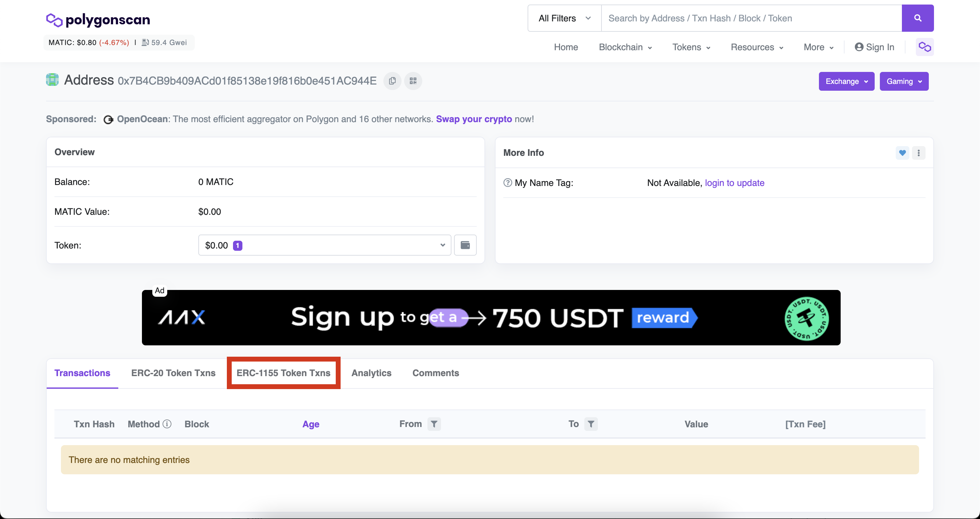
Task: Open the Blockchain navigation menu
Action: (625, 47)
